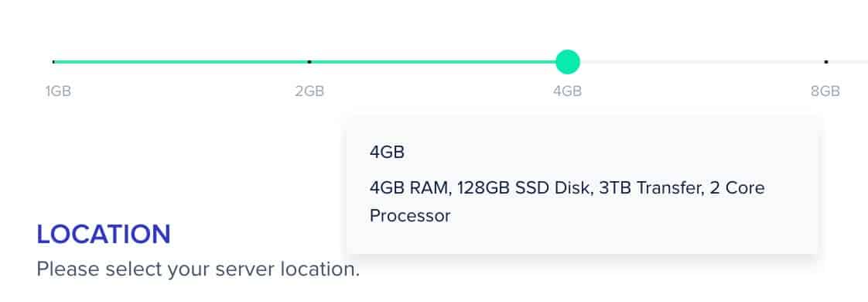
Task: Click the green track between 2GB and 4GB
Action: pos(433,61)
